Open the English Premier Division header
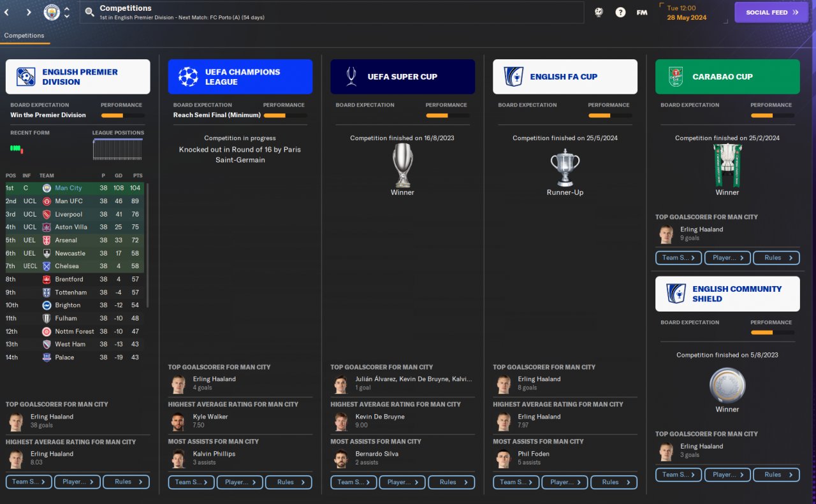816x504 pixels. pos(78,76)
